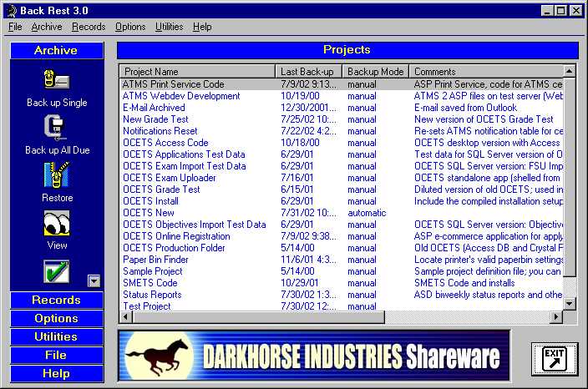The image size is (588, 389).
Task: Click the green checkmark icon in Archive panel
Action: click(x=57, y=271)
